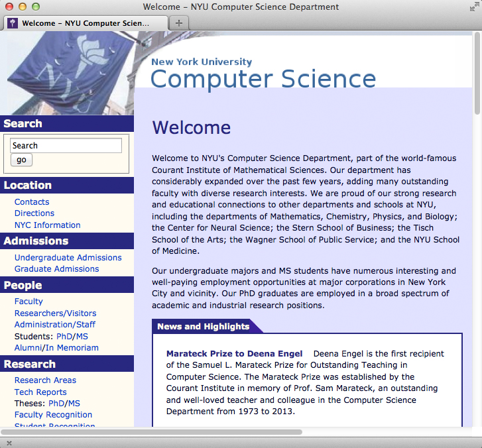
Task: Select the Welcome – NYU Computer Science tab
Action: point(85,23)
